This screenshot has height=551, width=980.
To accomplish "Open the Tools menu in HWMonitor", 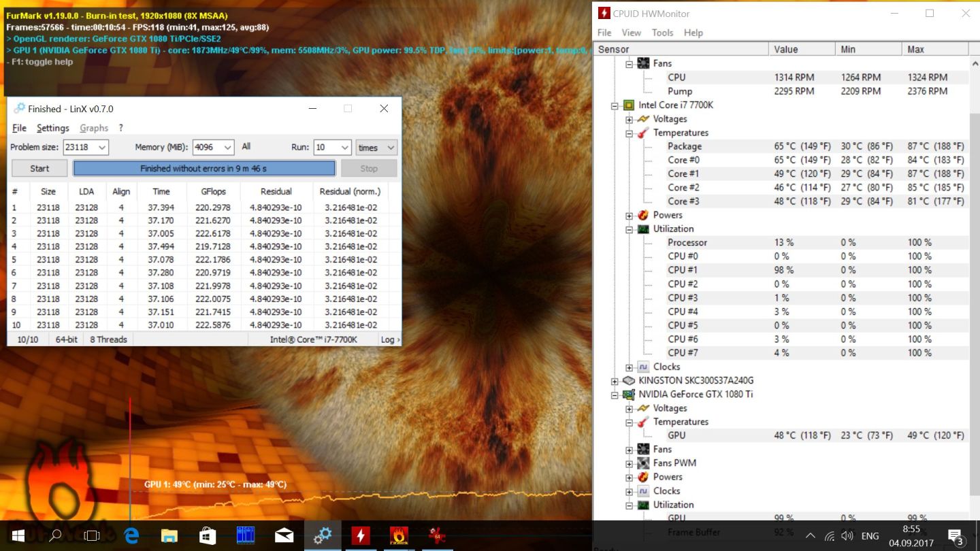I will (x=662, y=33).
